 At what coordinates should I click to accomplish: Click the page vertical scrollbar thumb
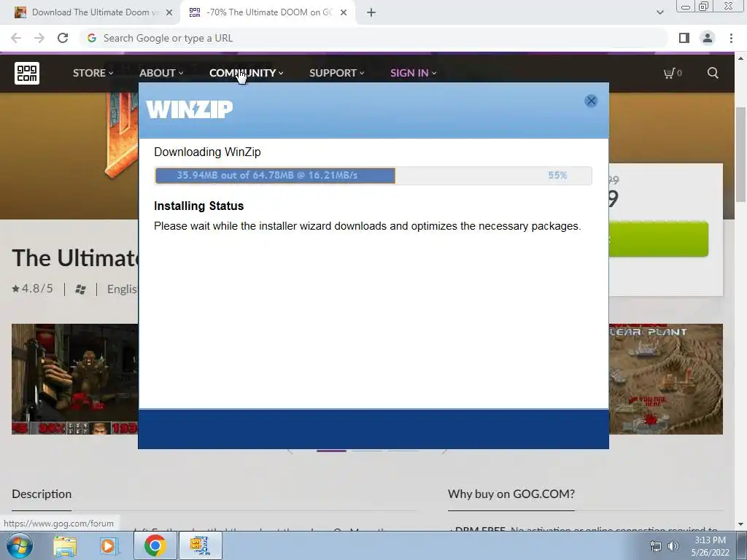point(740,155)
